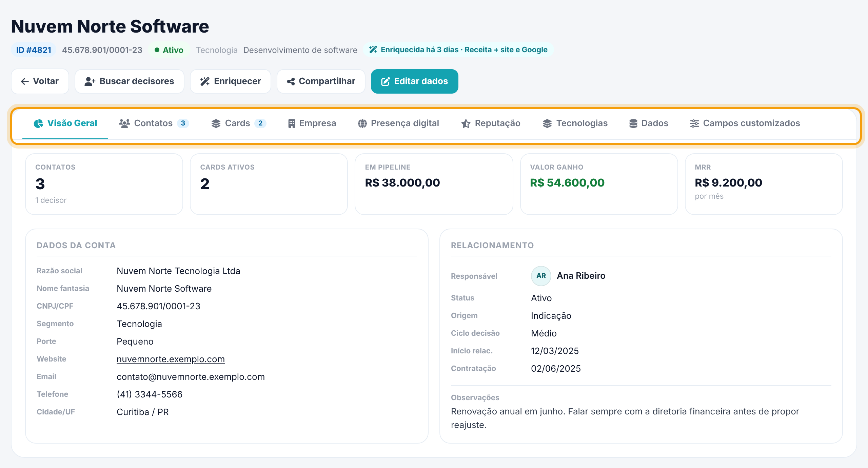
Task: Click the wand icon in the Enriquecida badge
Action: point(373,50)
